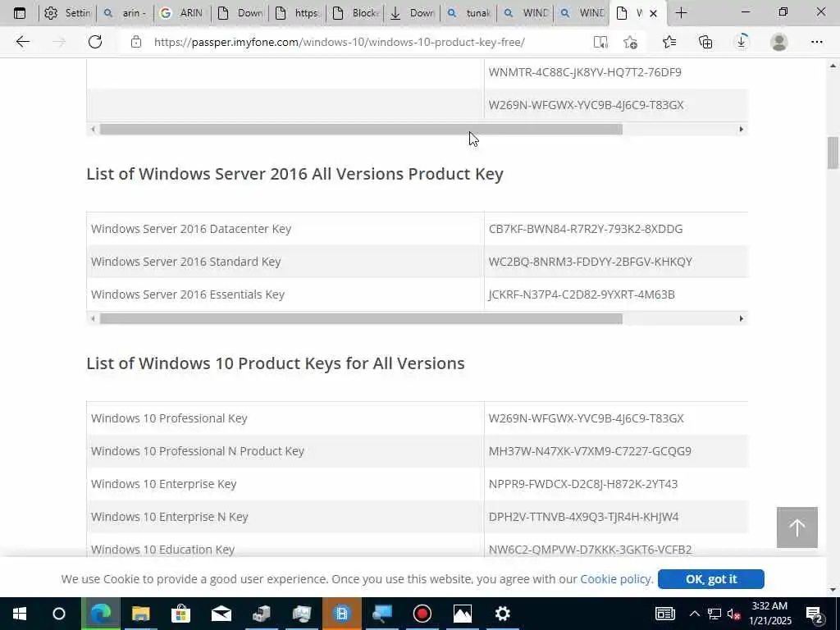Screen dimensions: 840x630
Task: Open the Cookie policy link
Action: 615,579
